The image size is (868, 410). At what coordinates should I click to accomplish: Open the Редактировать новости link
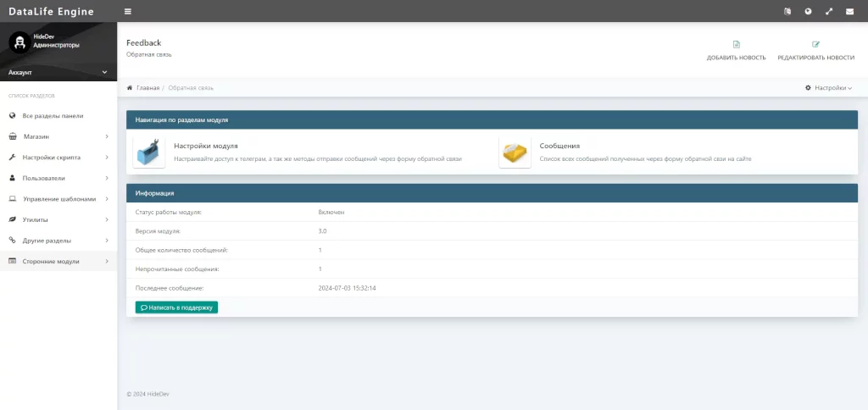[x=816, y=58]
